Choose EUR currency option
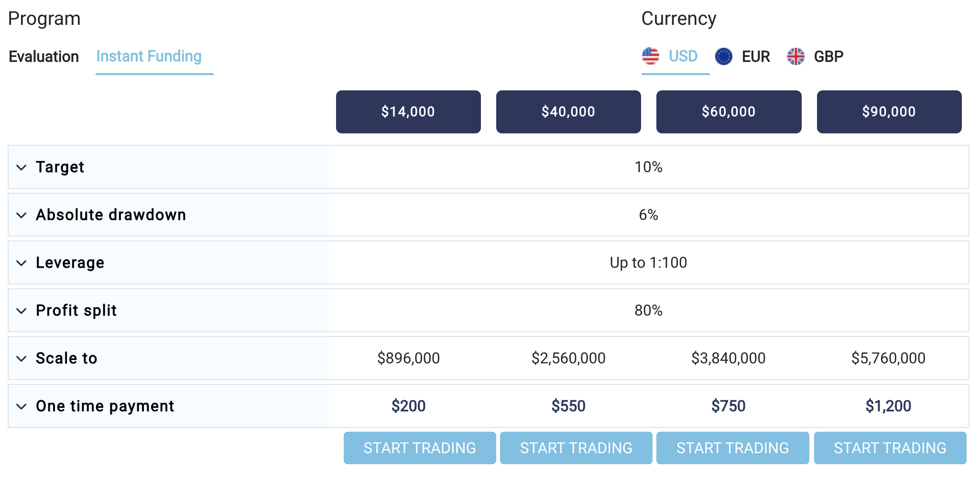Image resolution: width=980 pixels, height=480 pixels. 756,56
